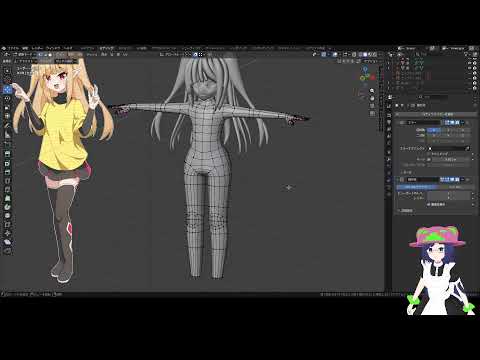Open the Edit menu in top bar

25,48
